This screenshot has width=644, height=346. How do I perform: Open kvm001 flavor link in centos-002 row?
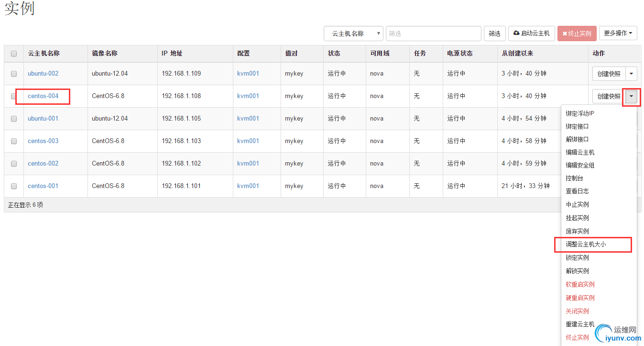[x=248, y=164]
